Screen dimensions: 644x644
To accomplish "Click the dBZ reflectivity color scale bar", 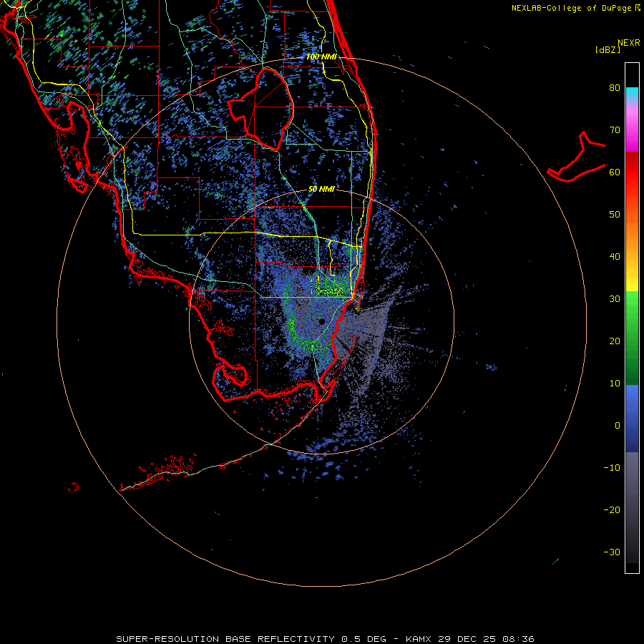I will tap(632, 318).
